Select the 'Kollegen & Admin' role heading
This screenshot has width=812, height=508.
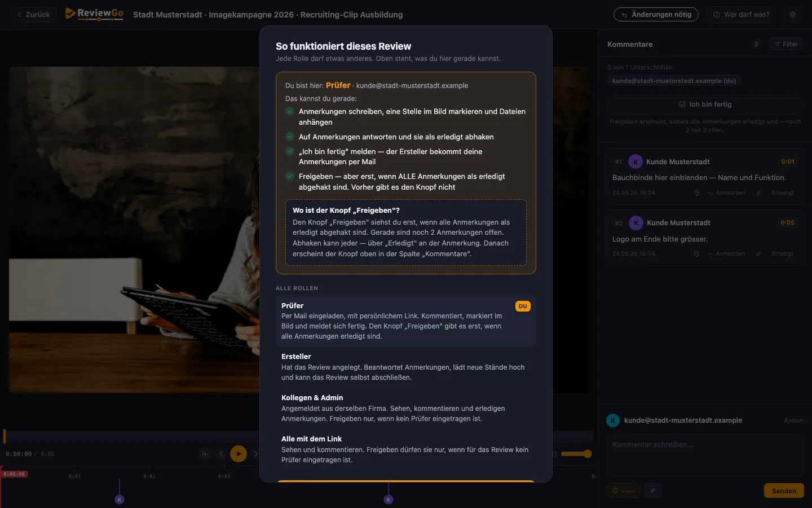point(312,398)
